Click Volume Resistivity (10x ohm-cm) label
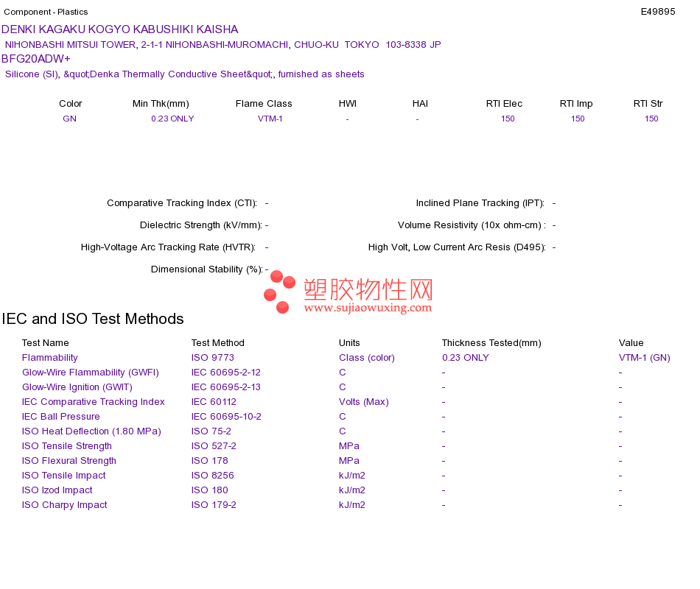700x589 pixels. [472, 225]
